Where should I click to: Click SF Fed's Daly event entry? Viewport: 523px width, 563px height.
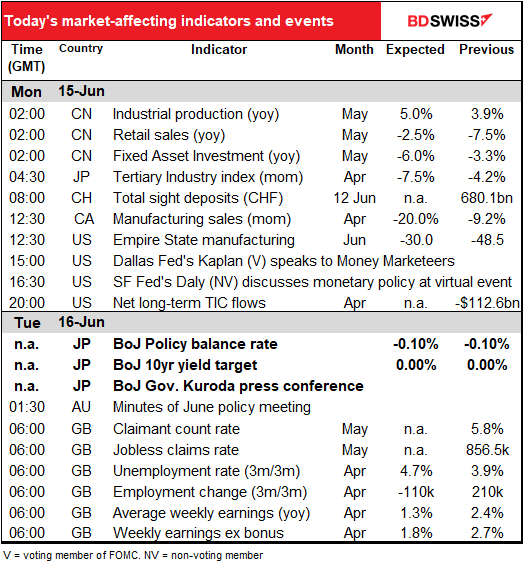pyautogui.click(x=312, y=282)
